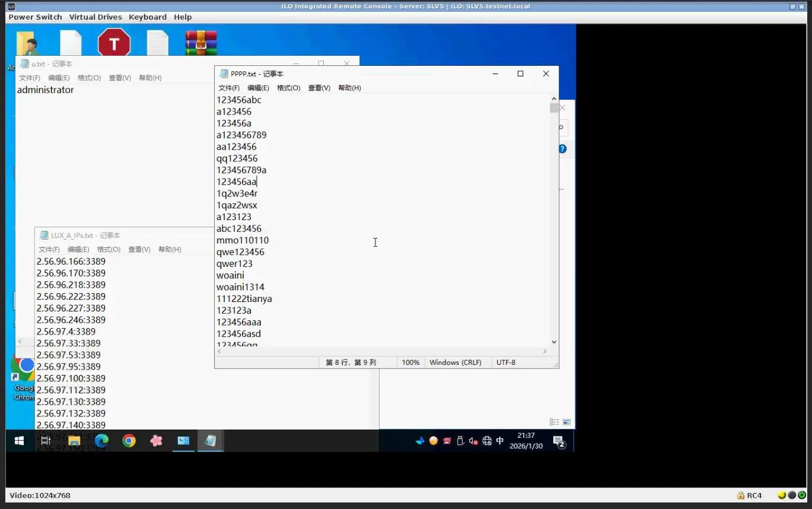
Task: Open the Power Switch menu
Action: (35, 17)
